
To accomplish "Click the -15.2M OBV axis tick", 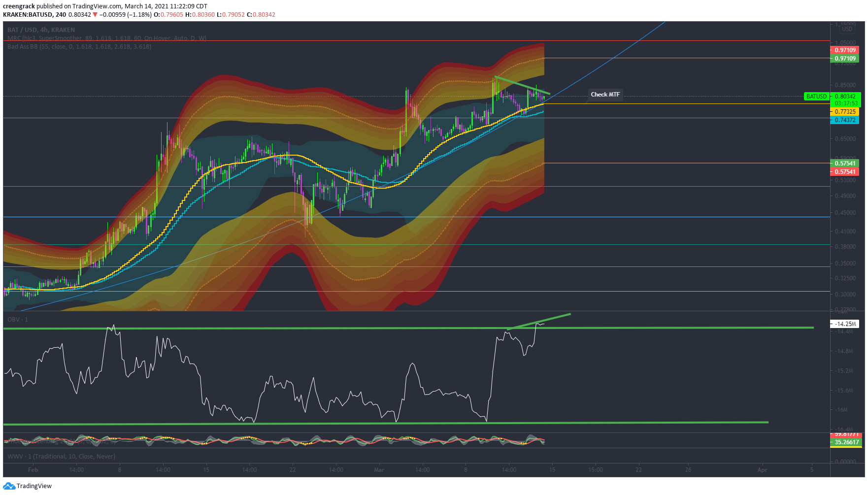I will [x=844, y=371].
